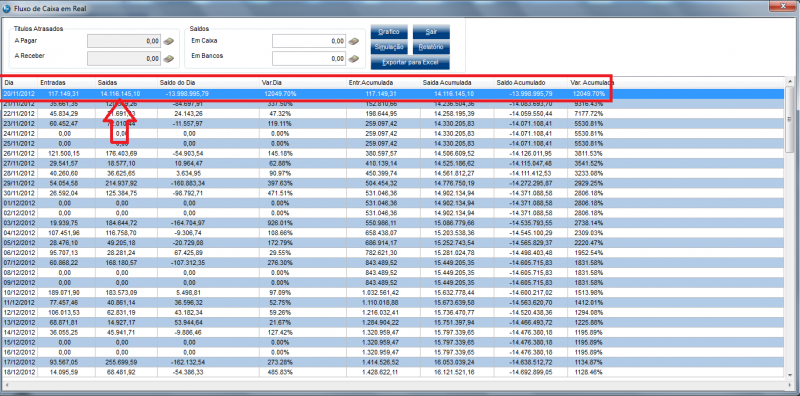The height and width of the screenshot is (396, 800).
Task: Select the 29/11/2012 date cell
Action: pos(18,183)
